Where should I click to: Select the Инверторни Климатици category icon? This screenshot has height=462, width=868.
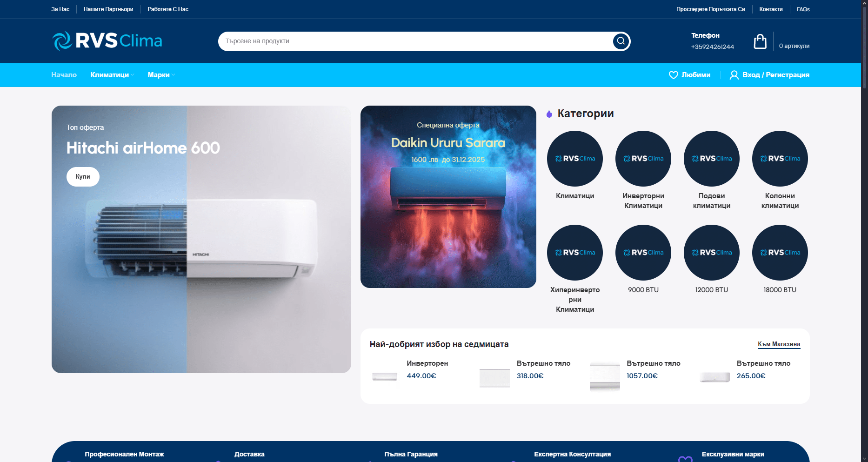click(643, 159)
